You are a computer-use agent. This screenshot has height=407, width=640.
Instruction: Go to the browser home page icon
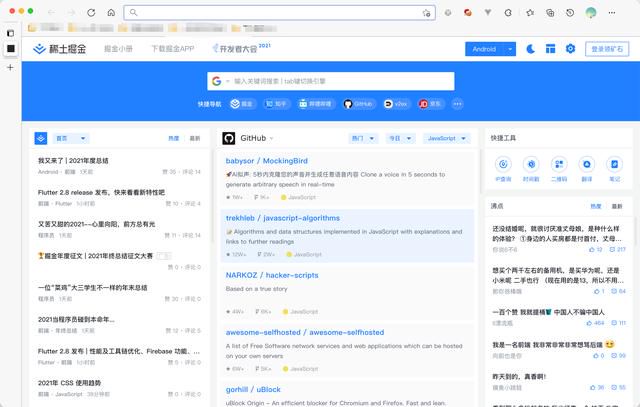click(x=111, y=13)
